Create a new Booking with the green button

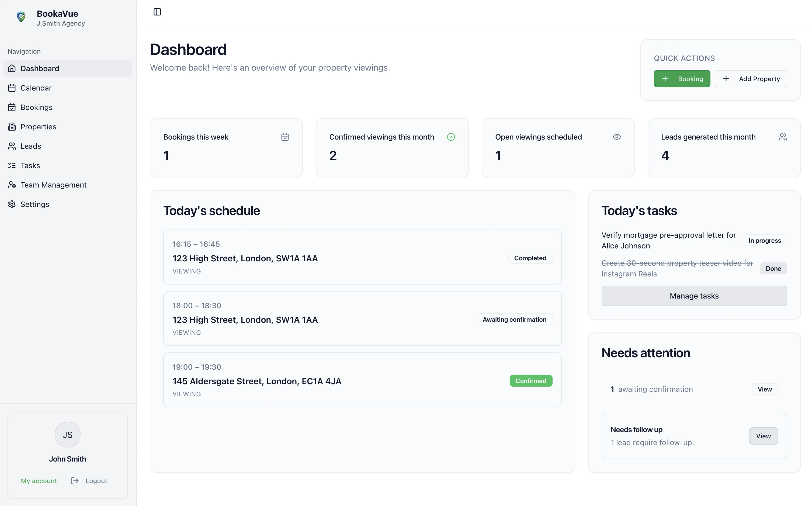[682, 79]
